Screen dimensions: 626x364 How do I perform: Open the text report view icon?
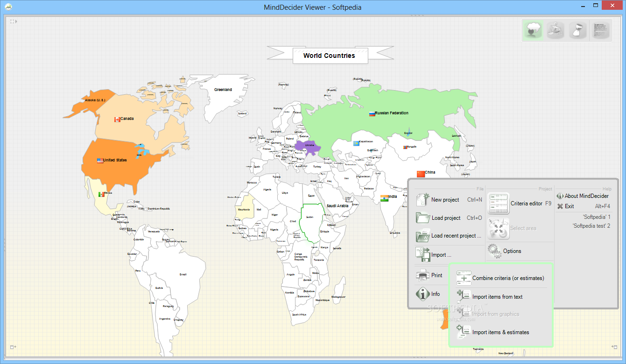pyautogui.click(x=601, y=30)
